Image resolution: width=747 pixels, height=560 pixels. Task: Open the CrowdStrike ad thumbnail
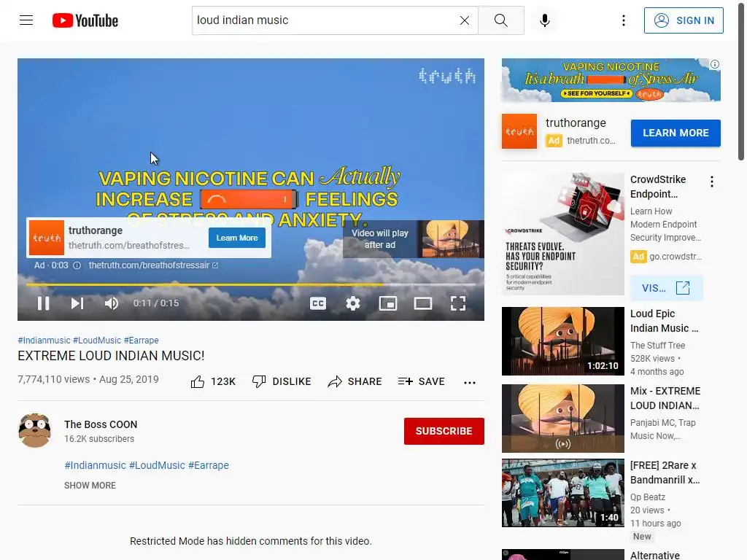point(562,234)
